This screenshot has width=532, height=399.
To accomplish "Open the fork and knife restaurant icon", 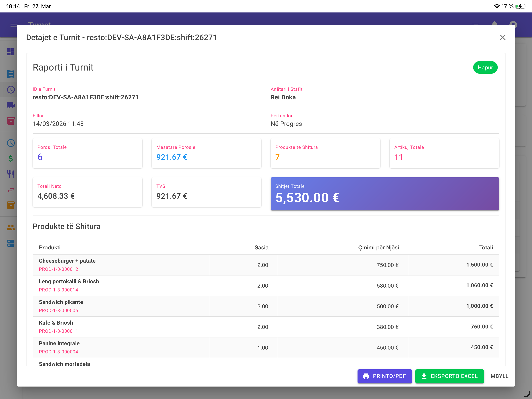I will pyautogui.click(x=11, y=174).
